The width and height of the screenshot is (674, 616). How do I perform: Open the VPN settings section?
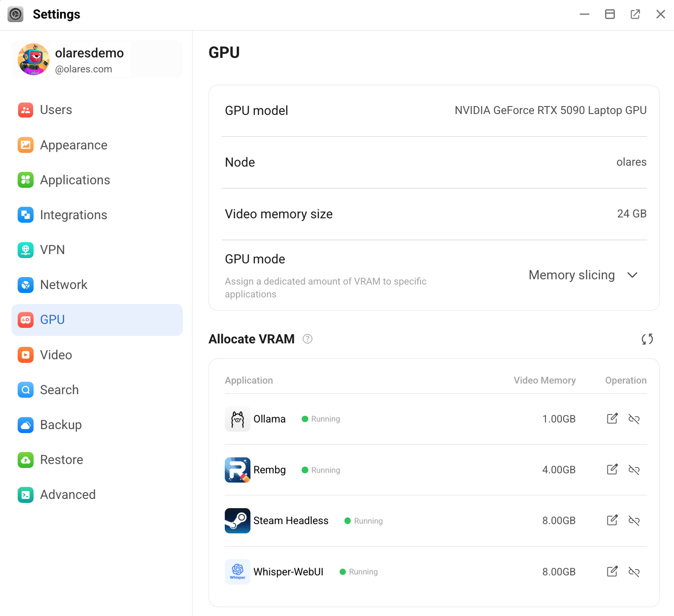point(53,250)
